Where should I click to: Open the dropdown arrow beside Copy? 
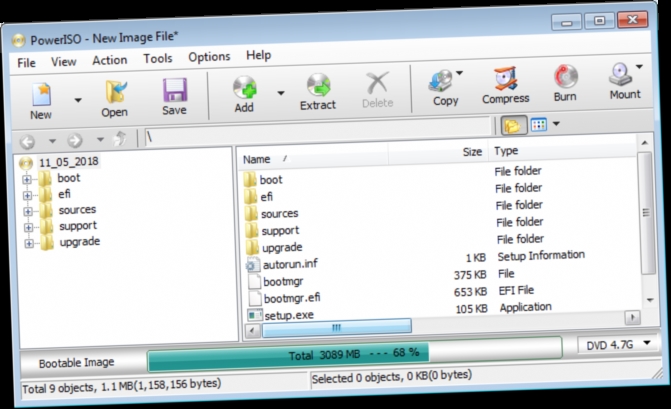(x=459, y=73)
